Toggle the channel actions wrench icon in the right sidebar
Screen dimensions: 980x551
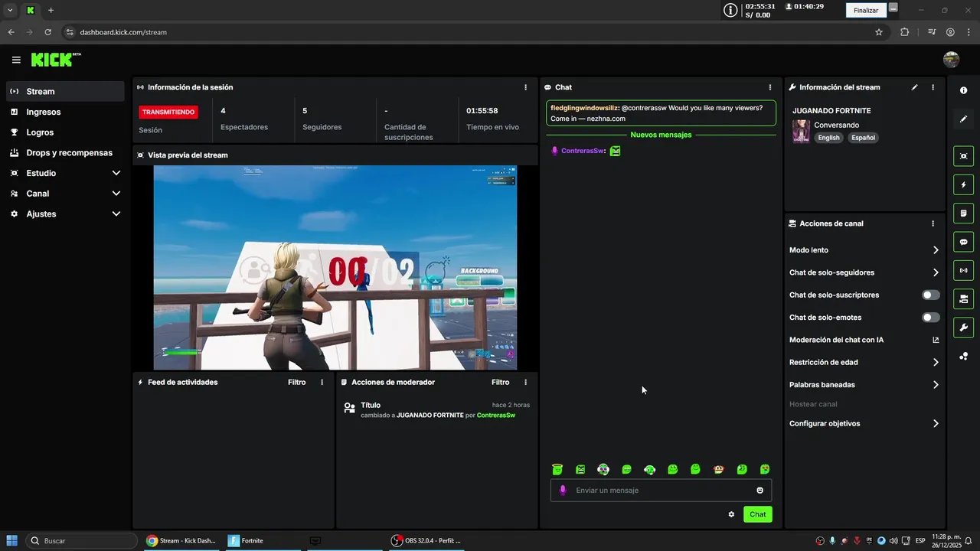[x=963, y=328]
